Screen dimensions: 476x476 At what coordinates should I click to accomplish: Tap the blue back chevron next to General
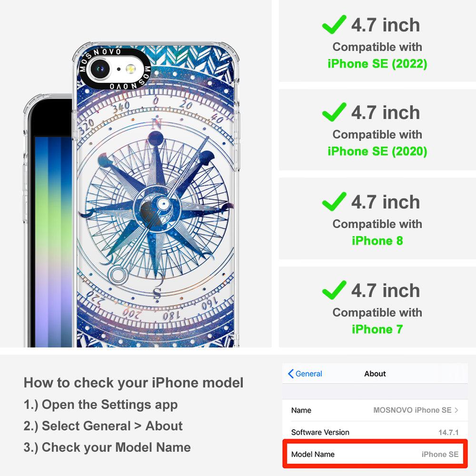tap(290, 374)
